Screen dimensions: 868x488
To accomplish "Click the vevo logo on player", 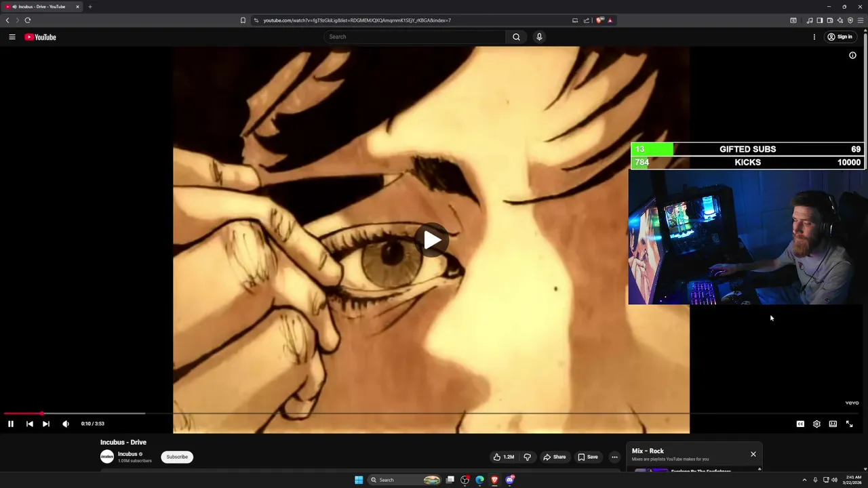I will click(x=852, y=403).
